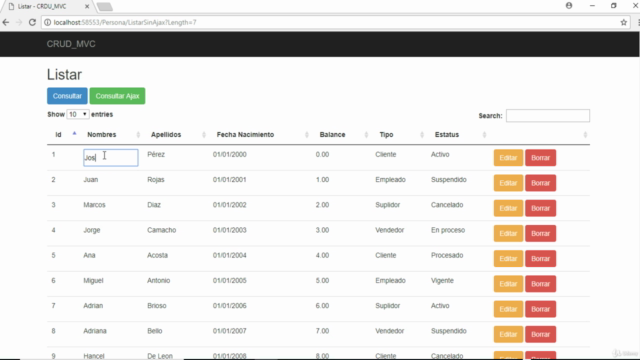This screenshot has width=640, height=360.
Task: Click the browser forward arrow
Action: 19,22
